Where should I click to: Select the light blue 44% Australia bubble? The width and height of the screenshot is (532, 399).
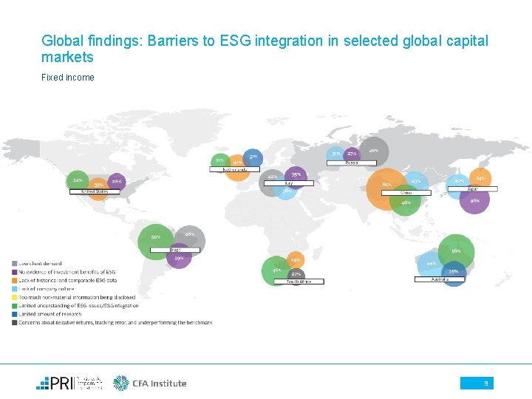(432, 265)
